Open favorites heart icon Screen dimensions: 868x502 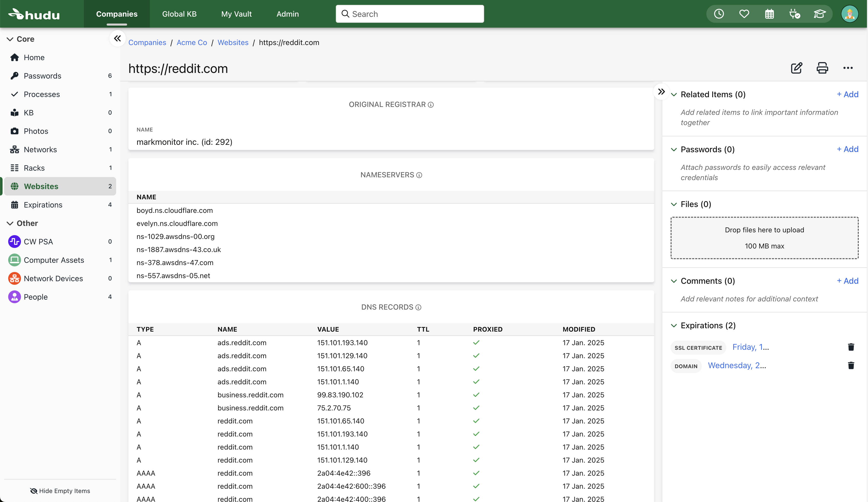click(x=744, y=14)
